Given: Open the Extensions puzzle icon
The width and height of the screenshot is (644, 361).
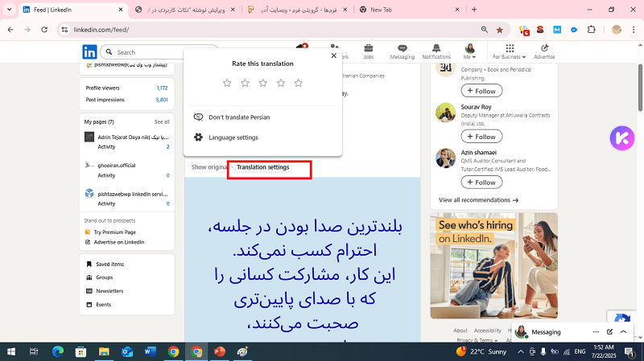Looking at the screenshot, I should [592, 30].
